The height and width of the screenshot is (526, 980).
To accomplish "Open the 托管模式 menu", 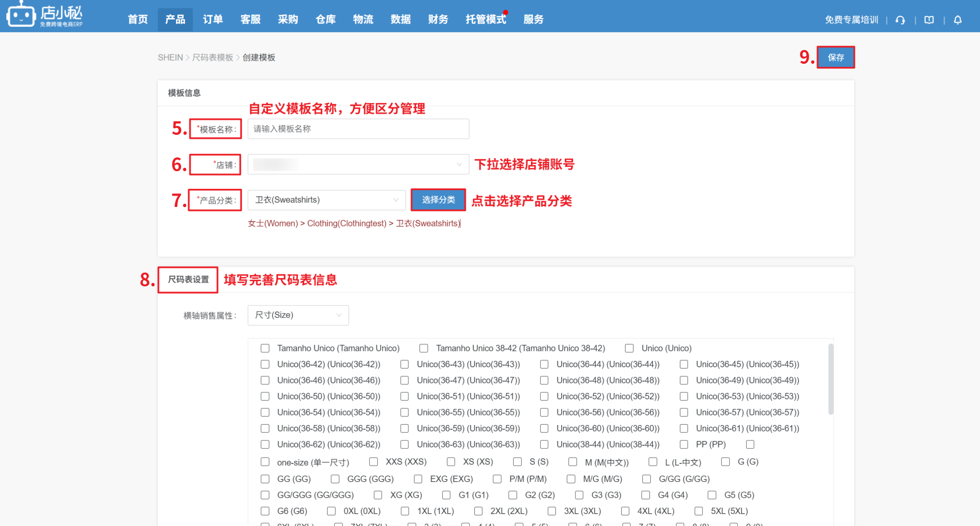I will point(486,19).
